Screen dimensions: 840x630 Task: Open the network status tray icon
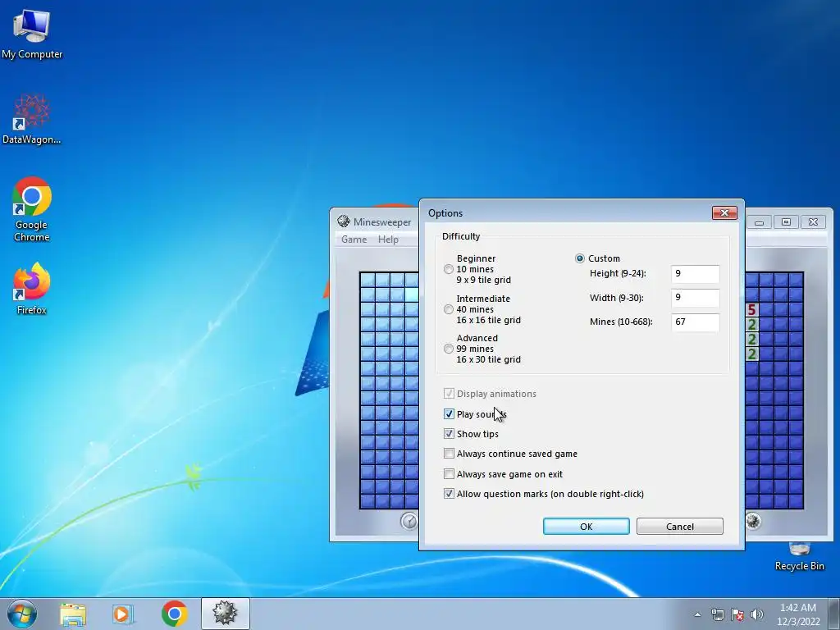pyautogui.click(x=717, y=614)
